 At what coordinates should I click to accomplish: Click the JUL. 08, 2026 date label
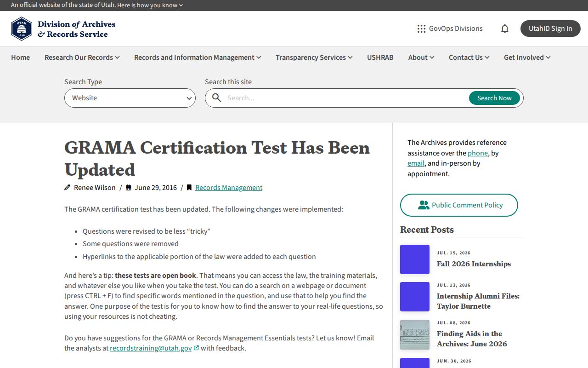[x=453, y=323]
